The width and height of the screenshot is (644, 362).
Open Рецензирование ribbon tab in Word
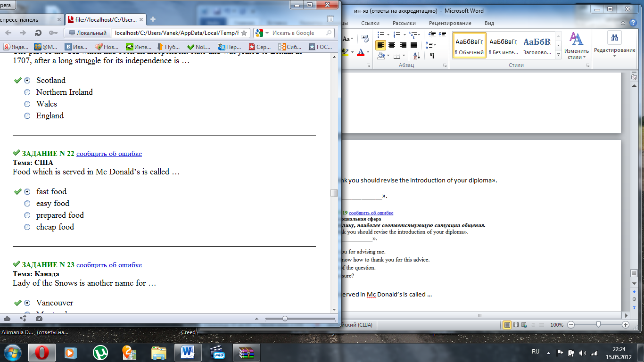(450, 23)
